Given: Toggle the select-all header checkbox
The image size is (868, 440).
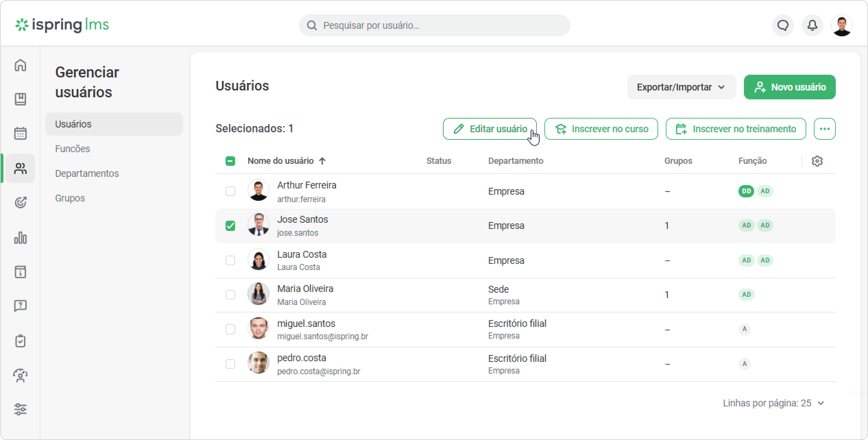Looking at the screenshot, I should (x=230, y=161).
